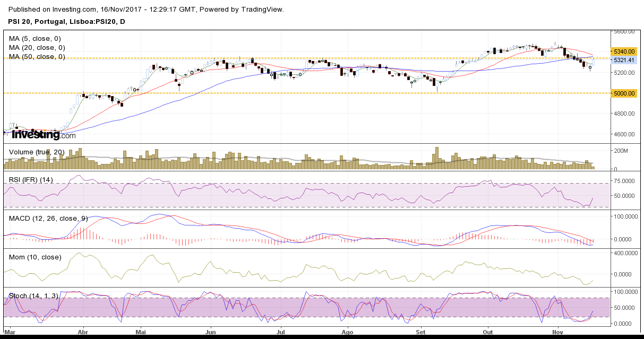Click the PSI 20 Portugal chart title
The image size is (644, 339).
66,21
